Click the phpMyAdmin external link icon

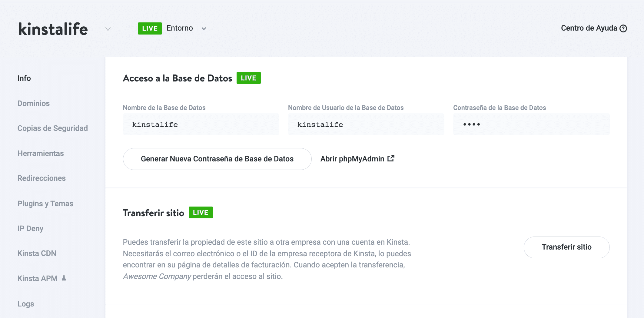[x=391, y=158]
